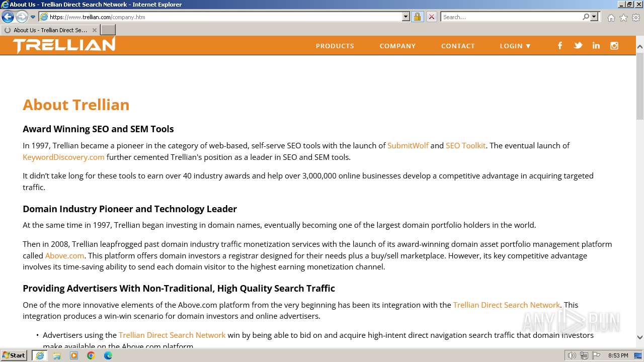The image size is (644, 362).
Task: Click the About Trellian heading
Action: coord(76,105)
